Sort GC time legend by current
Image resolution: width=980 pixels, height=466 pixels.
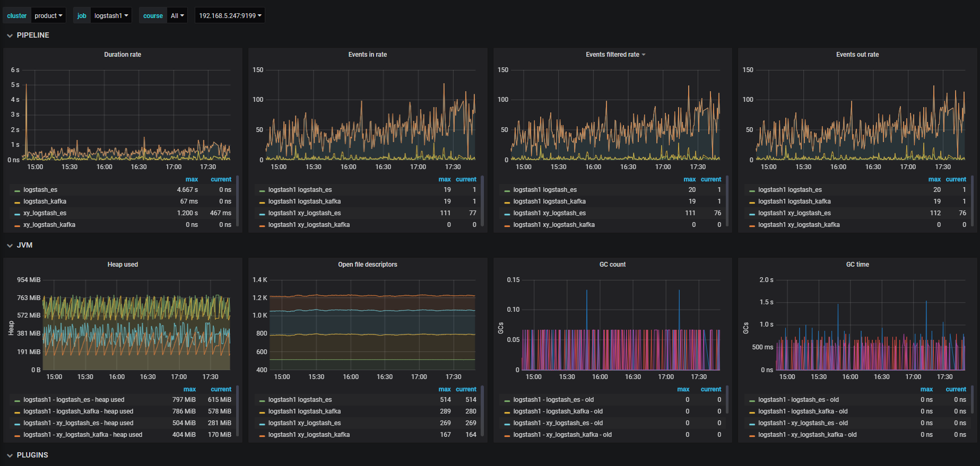click(956, 389)
